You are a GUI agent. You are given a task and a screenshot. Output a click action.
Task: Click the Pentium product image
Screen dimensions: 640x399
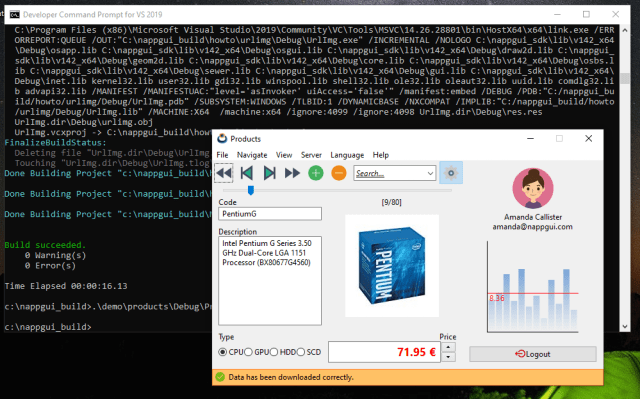pos(392,266)
